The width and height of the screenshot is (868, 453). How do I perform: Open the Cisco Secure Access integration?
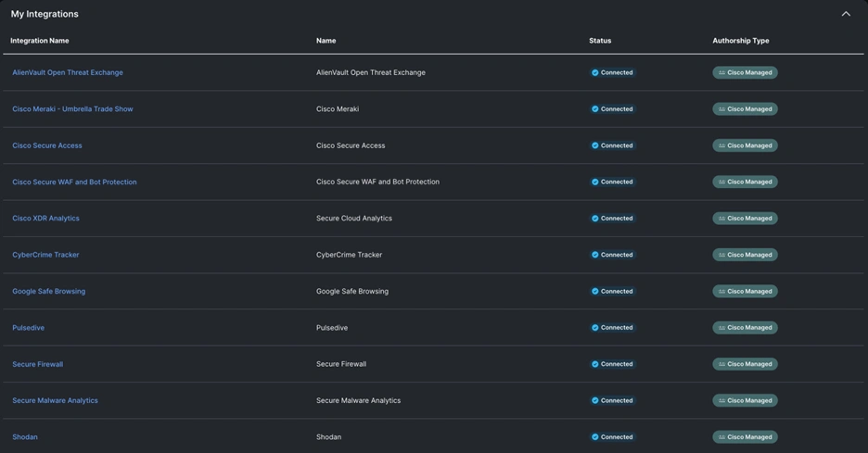pyautogui.click(x=47, y=145)
